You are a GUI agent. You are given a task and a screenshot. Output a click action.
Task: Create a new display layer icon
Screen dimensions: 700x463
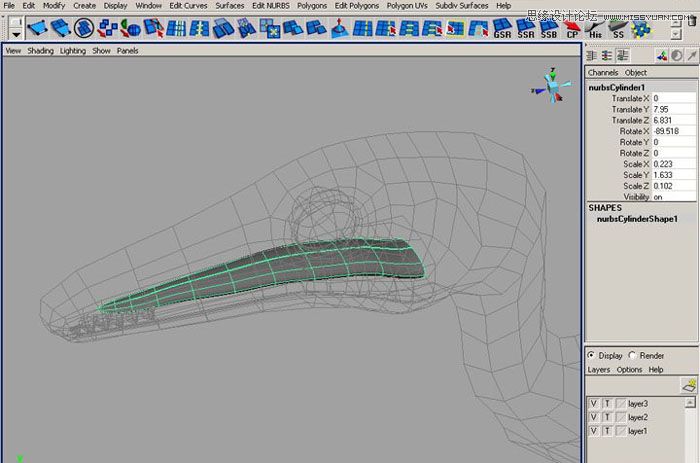(688, 385)
